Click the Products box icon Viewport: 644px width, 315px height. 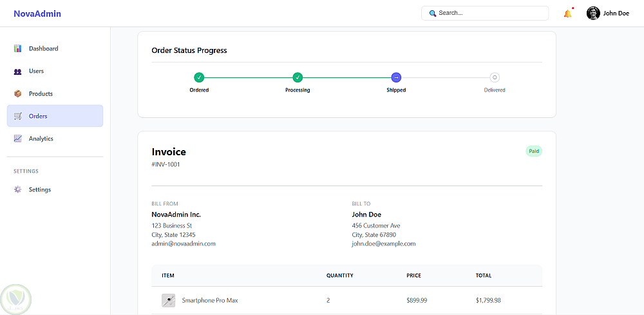click(18, 93)
